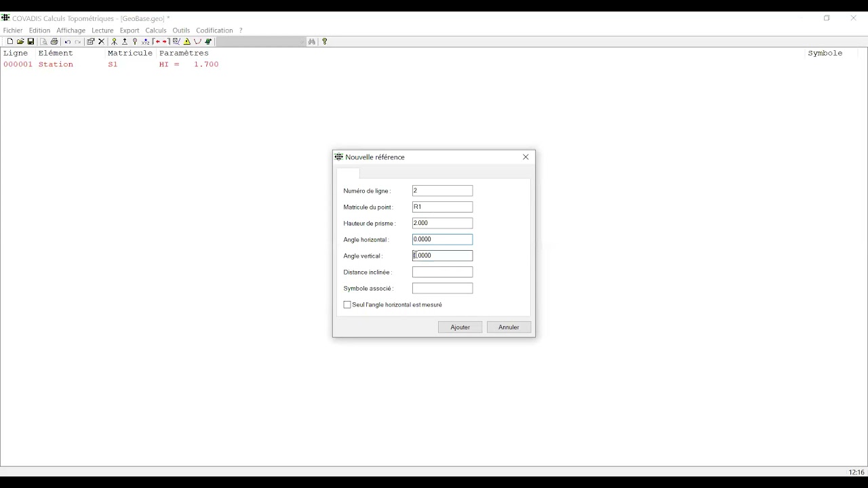
Task: Click the yellow question mark help icon
Action: [324, 41]
